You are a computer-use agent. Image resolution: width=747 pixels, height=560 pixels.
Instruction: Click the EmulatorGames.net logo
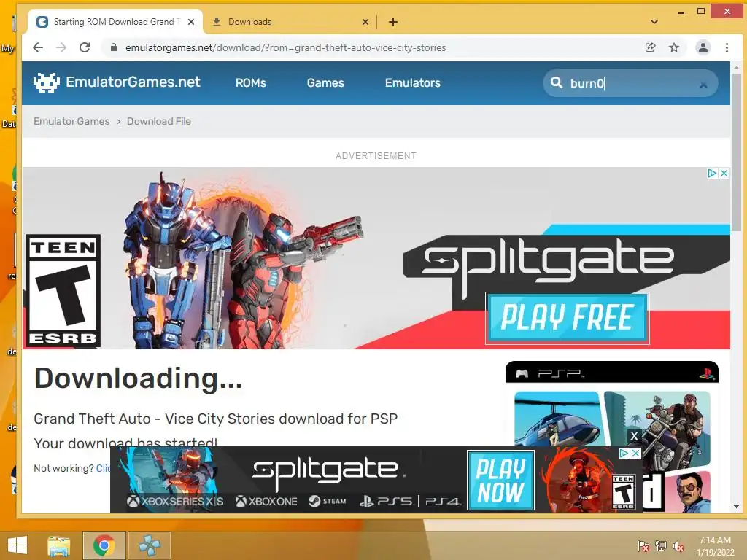117,82
